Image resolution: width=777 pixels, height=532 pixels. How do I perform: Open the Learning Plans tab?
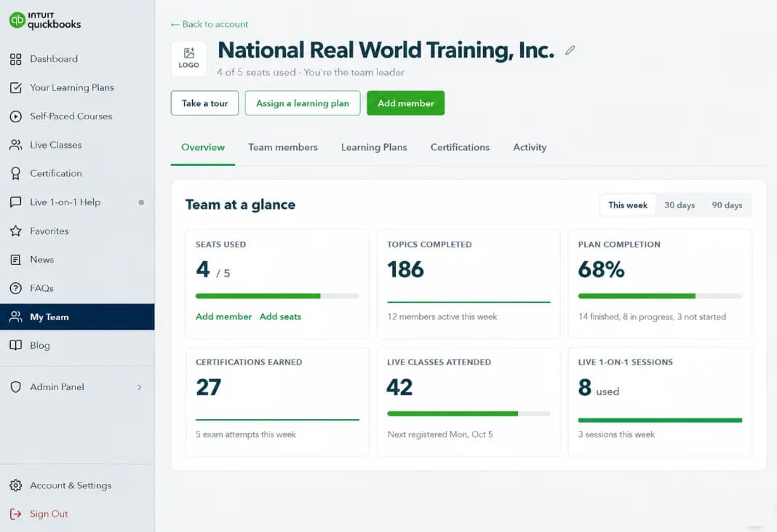[x=374, y=147]
